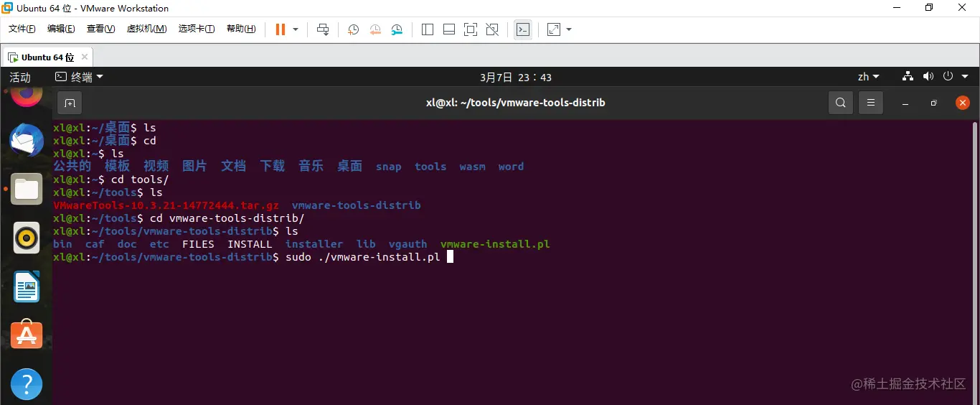This screenshot has width=980, height=405.
Task: Open the 文件(F) menu
Action: pos(22,29)
